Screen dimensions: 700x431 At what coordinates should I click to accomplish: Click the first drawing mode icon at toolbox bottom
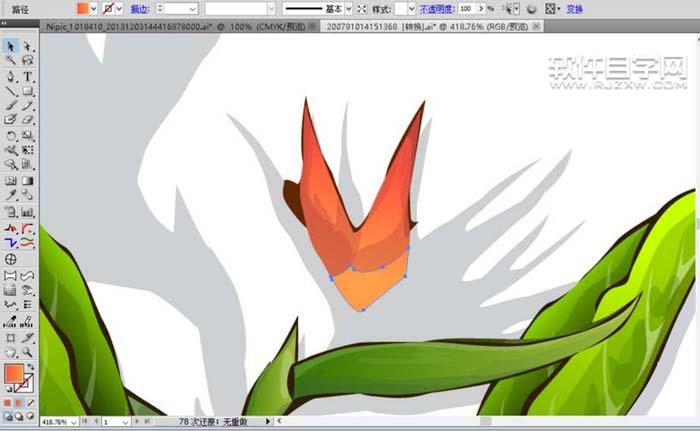point(8,416)
